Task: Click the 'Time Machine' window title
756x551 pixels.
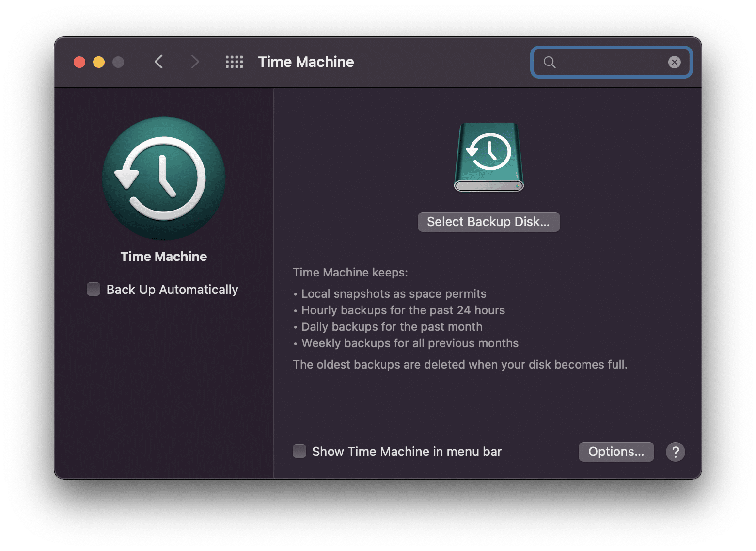Action: pos(306,62)
